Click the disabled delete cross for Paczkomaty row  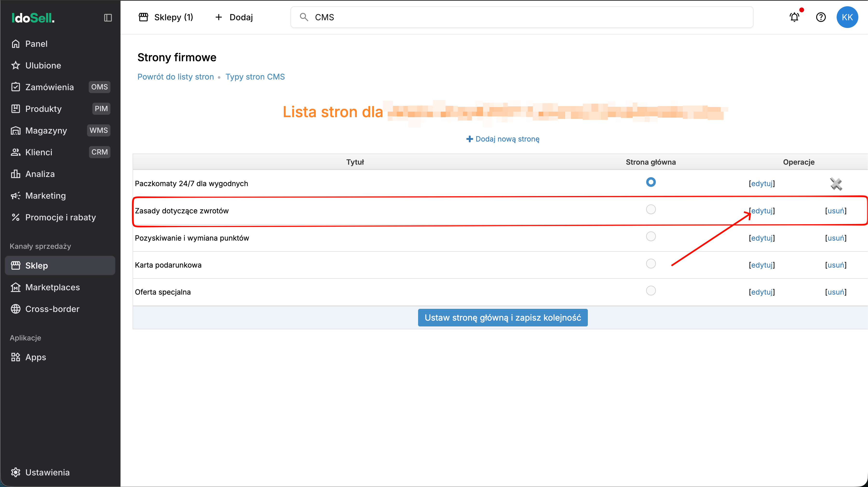coord(836,184)
